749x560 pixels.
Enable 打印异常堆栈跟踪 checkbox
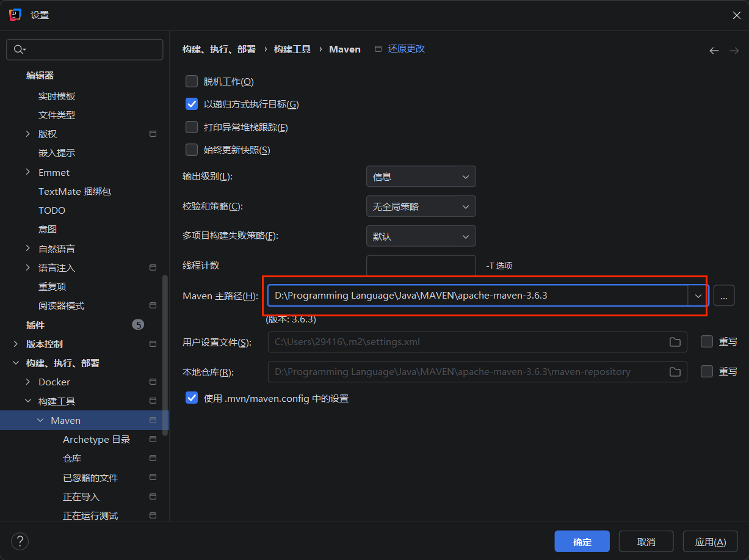pos(192,127)
